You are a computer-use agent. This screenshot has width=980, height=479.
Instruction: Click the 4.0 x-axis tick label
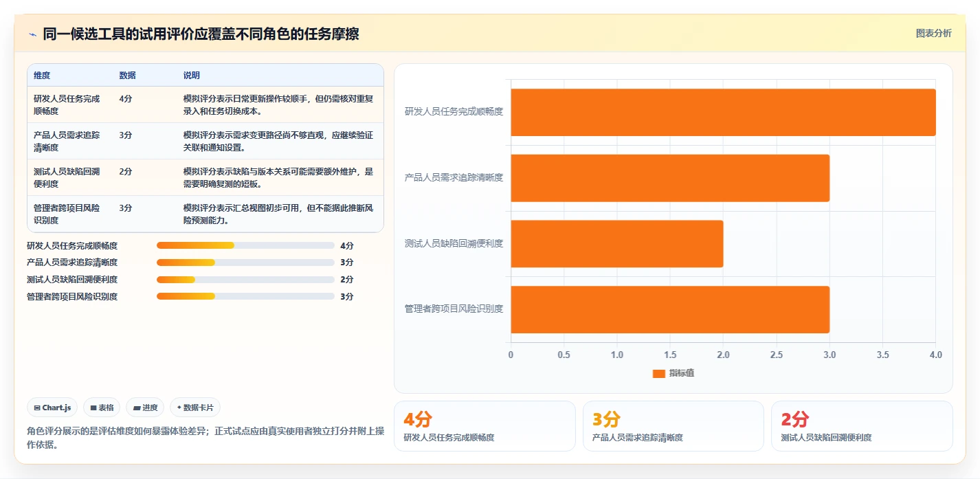[935, 355]
